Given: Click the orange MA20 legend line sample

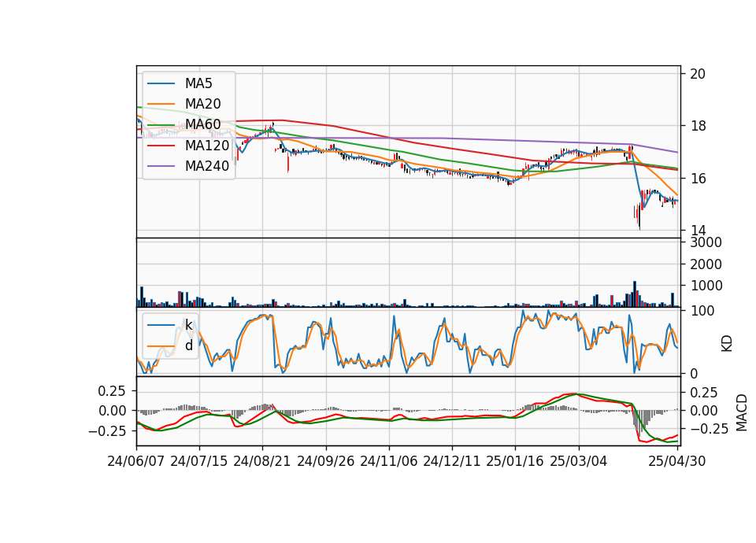Looking at the screenshot, I should [x=161, y=104].
